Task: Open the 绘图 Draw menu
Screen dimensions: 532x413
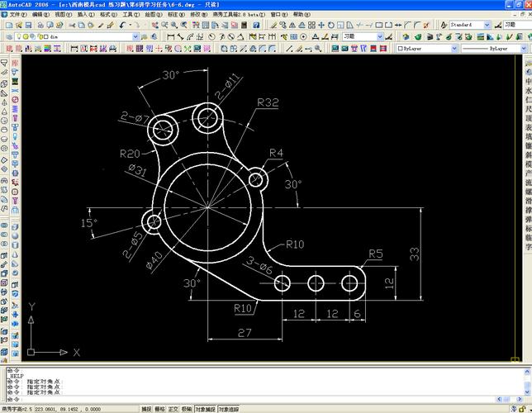Action: point(154,15)
